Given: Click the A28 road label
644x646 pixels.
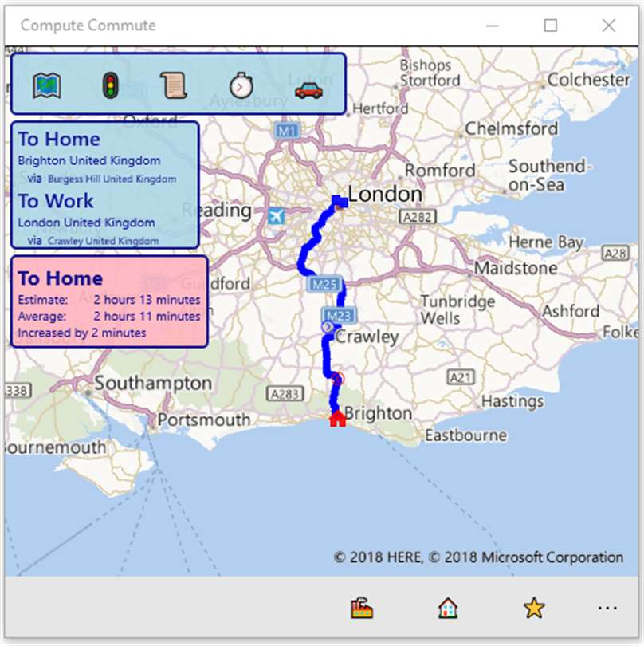Looking at the screenshot, I should click(615, 253).
